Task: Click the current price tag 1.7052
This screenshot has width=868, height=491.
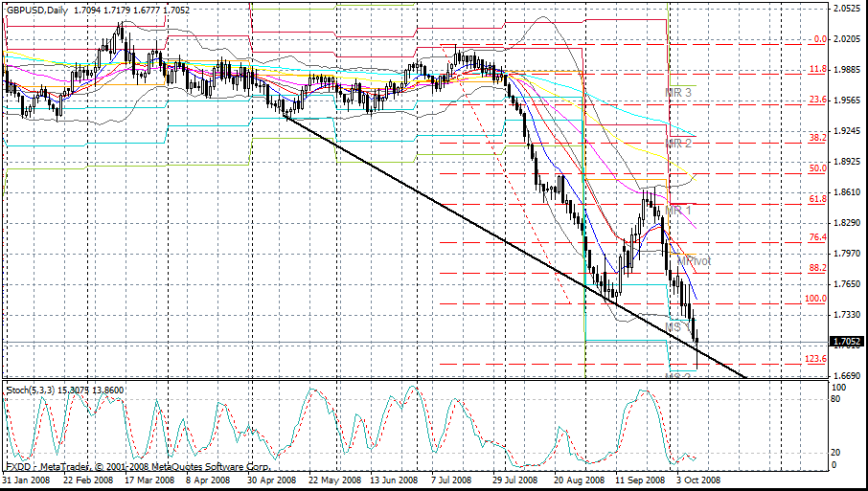Action: coord(847,342)
